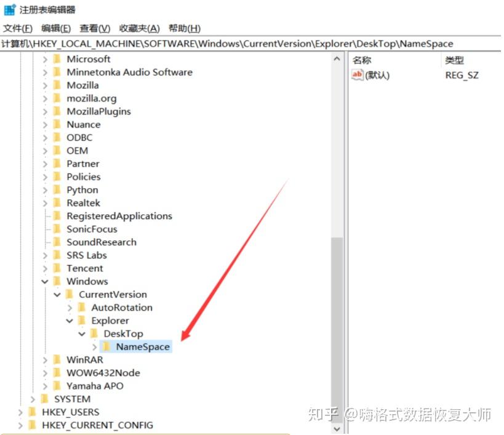Open the 查看(V) menu
504x435 pixels.
[95, 28]
